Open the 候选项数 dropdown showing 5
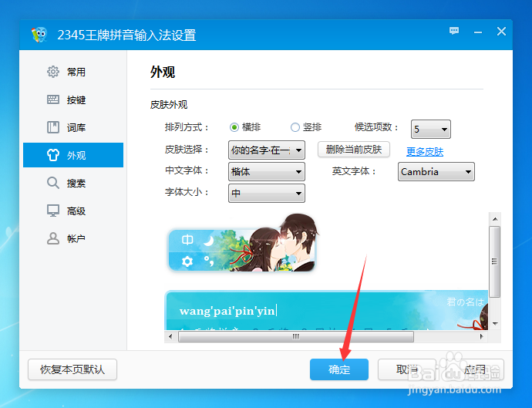 click(430, 129)
